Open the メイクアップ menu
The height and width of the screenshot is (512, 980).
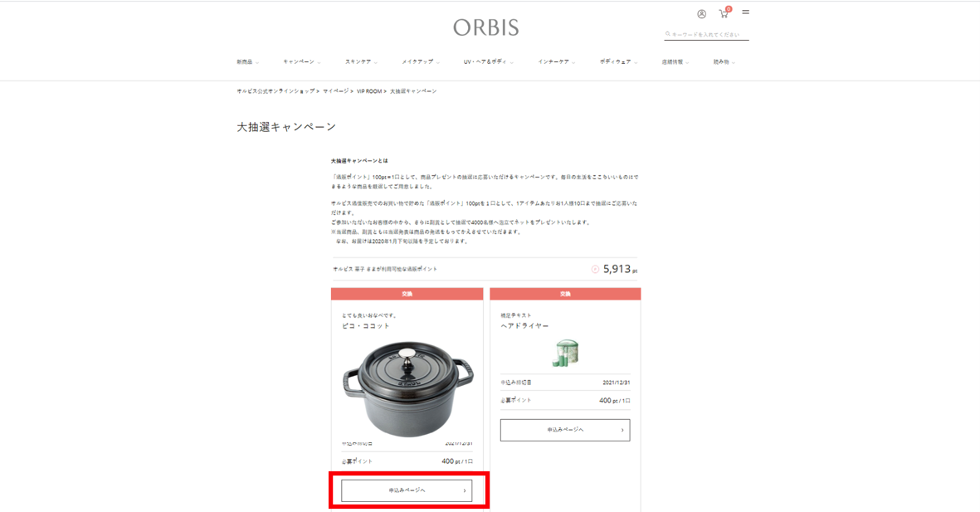pyautogui.click(x=421, y=62)
